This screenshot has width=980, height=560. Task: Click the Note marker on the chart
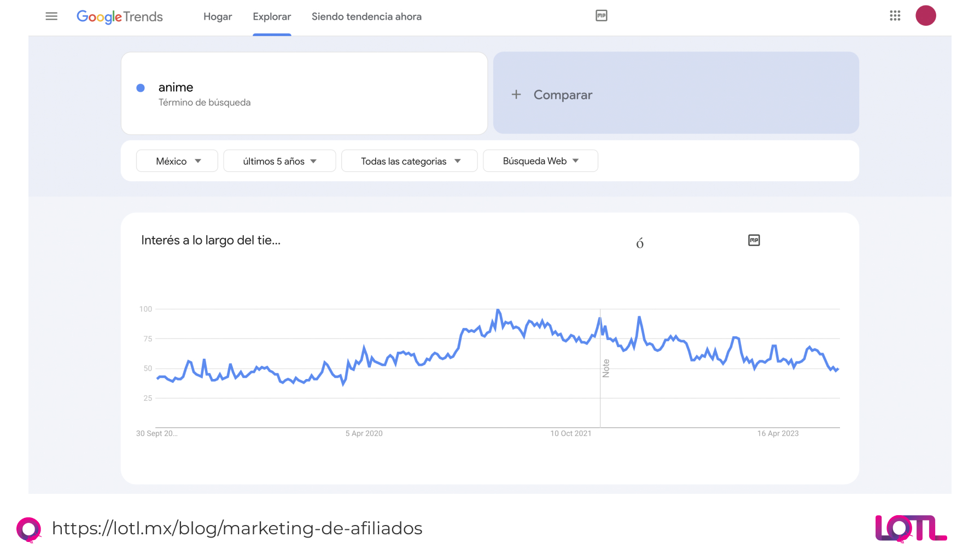pyautogui.click(x=605, y=366)
